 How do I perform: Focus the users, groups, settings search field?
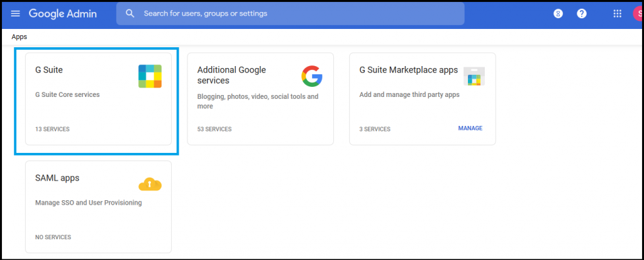coord(291,14)
